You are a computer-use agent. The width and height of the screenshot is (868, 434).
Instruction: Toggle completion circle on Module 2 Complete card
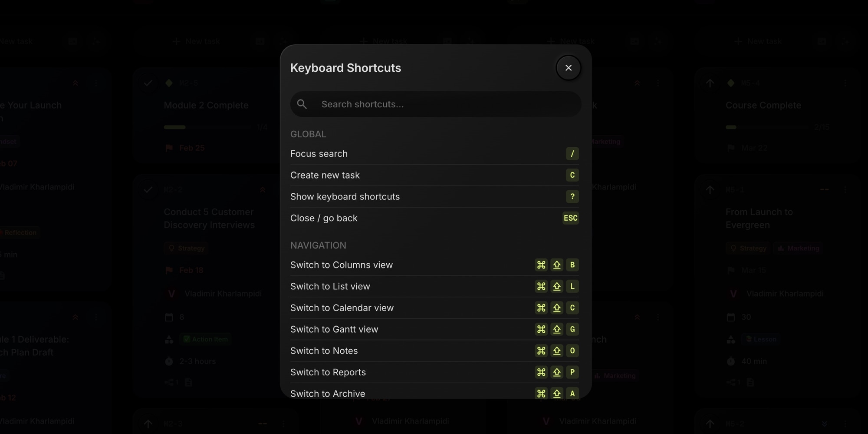(x=148, y=83)
